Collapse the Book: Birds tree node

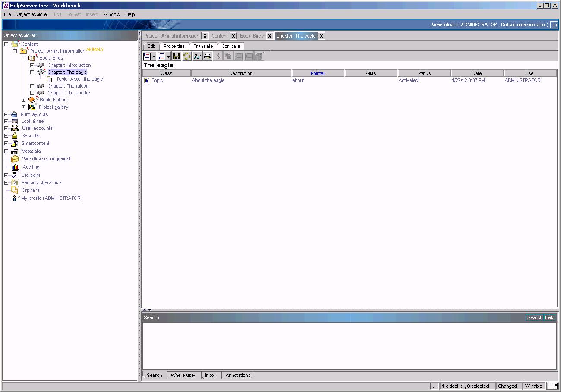24,58
